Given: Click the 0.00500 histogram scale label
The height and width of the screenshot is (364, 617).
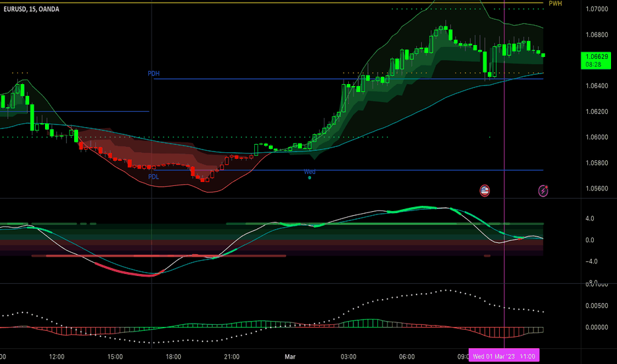Looking at the screenshot, I should point(596,306).
